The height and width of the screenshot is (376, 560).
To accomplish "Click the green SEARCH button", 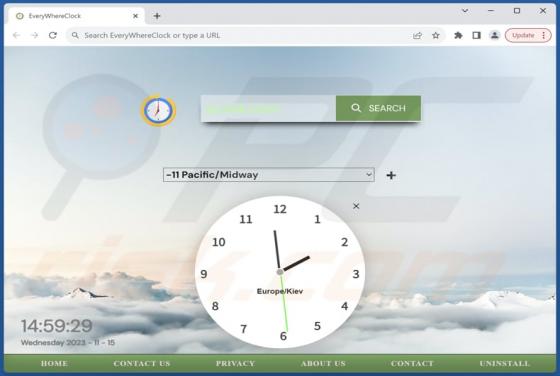I will (378, 108).
